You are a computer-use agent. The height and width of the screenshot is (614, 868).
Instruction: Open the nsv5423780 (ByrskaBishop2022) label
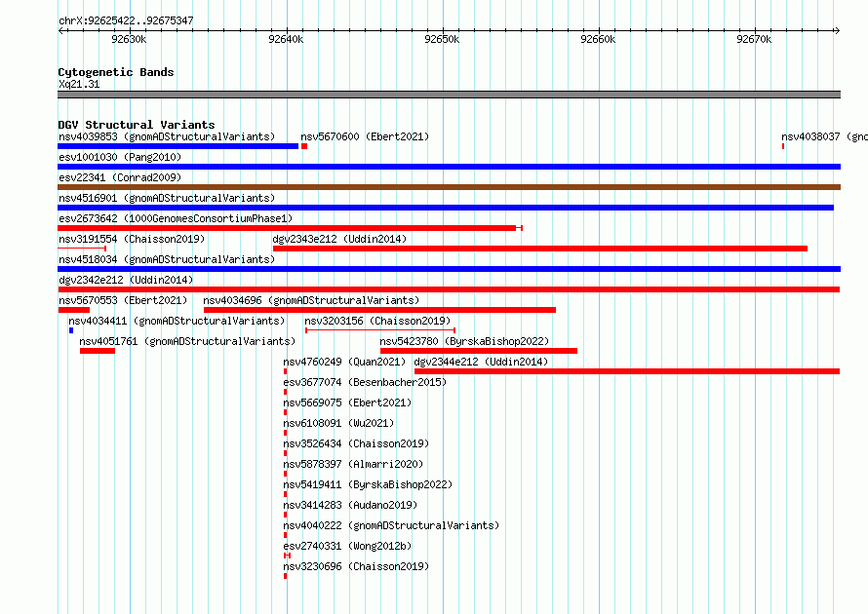464,341
